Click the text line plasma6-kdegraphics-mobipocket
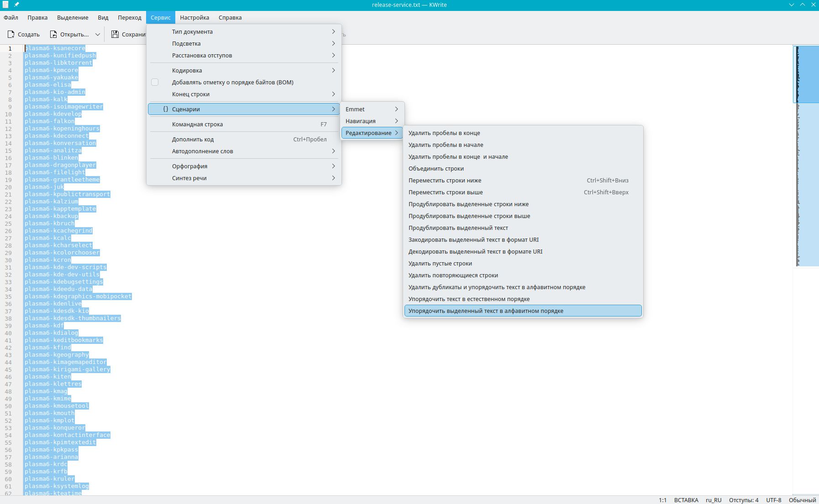The image size is (819, 504). click(78, 296)
